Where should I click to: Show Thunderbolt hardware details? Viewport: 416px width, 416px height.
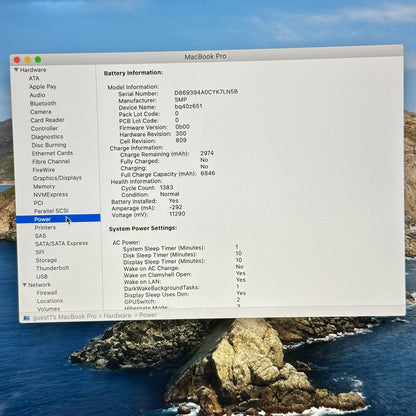pos(53,268)
